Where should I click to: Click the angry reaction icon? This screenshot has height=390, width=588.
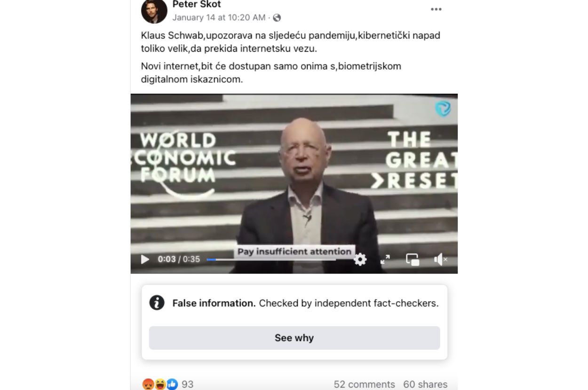pos(148,384)
